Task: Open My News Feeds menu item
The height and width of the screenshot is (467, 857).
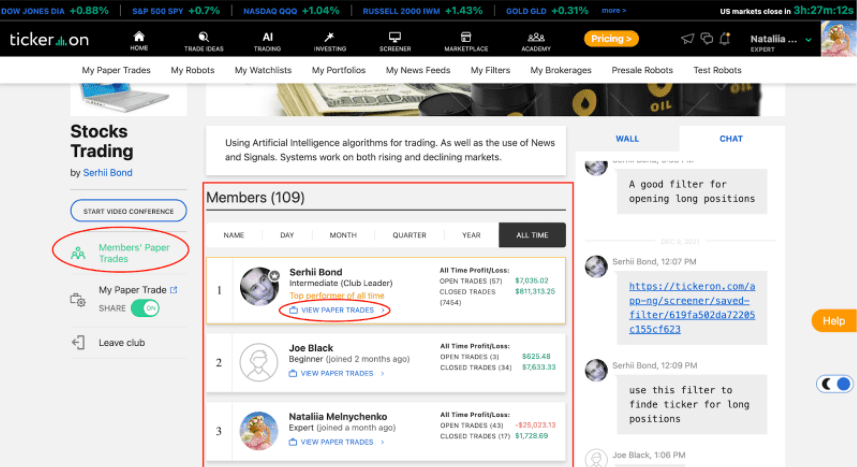Action: pos(418,70)
